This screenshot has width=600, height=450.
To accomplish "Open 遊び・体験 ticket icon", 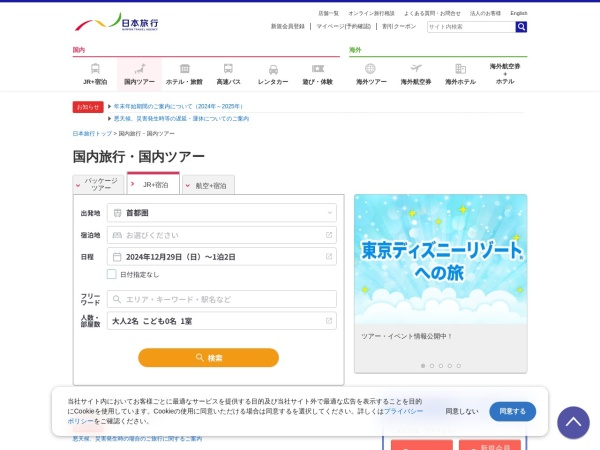I will (318, 69).
